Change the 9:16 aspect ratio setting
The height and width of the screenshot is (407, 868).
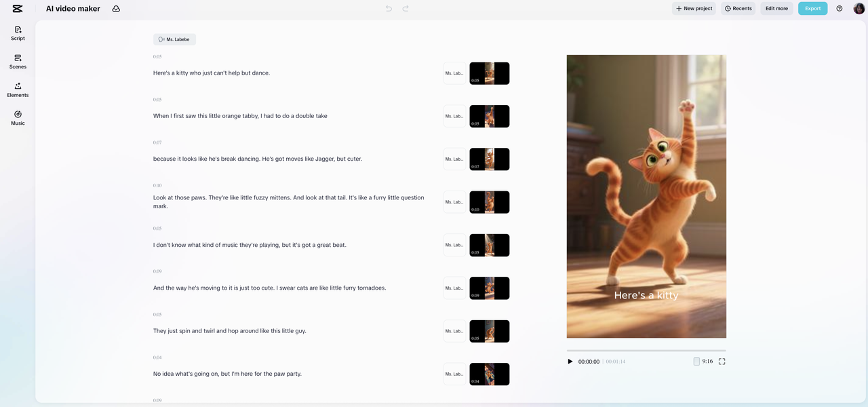(707, 362)
